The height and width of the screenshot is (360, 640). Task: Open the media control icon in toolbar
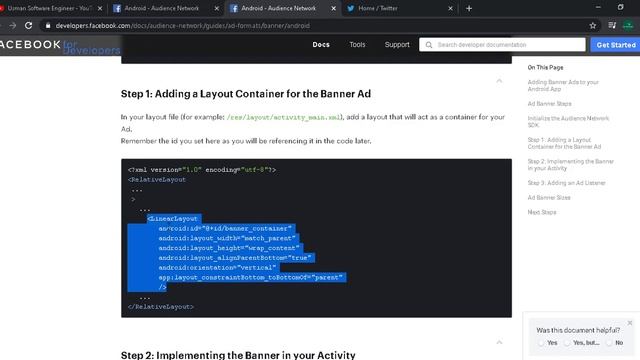point(612,25)
